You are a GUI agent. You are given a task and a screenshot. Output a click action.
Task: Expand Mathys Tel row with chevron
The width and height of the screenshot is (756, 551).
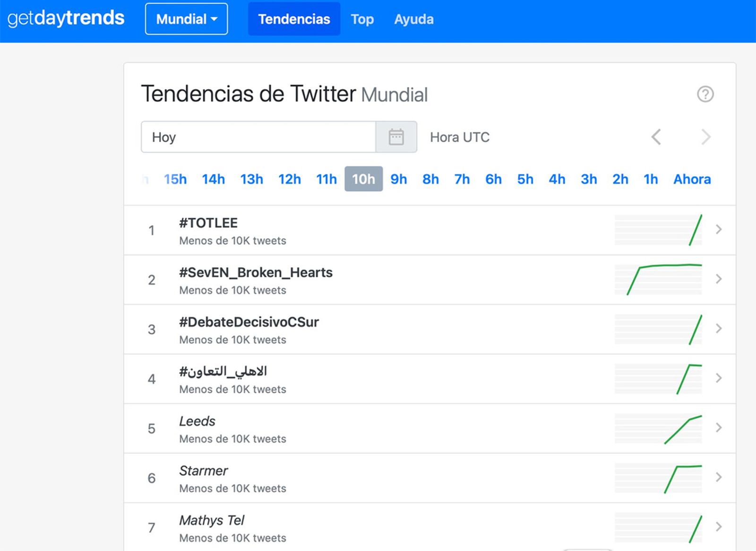tap(719, 526)
